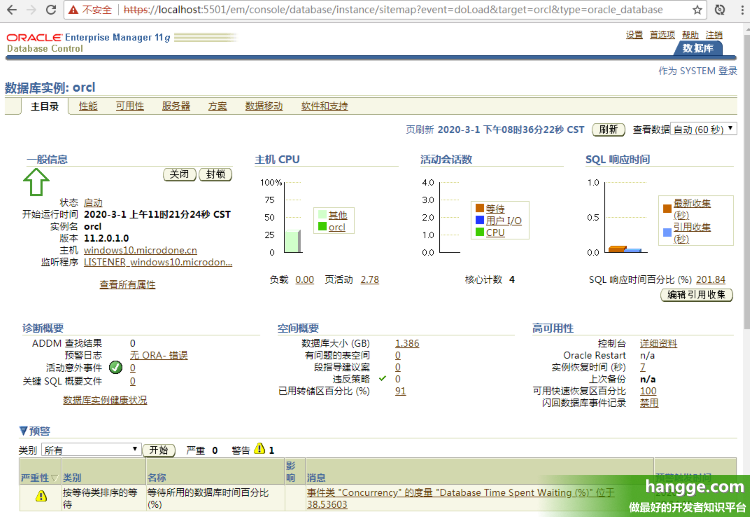This screenshot has height=517, width=750.
Task: Open the 软件和支持 tab
Action: click(x=324, y=106)
